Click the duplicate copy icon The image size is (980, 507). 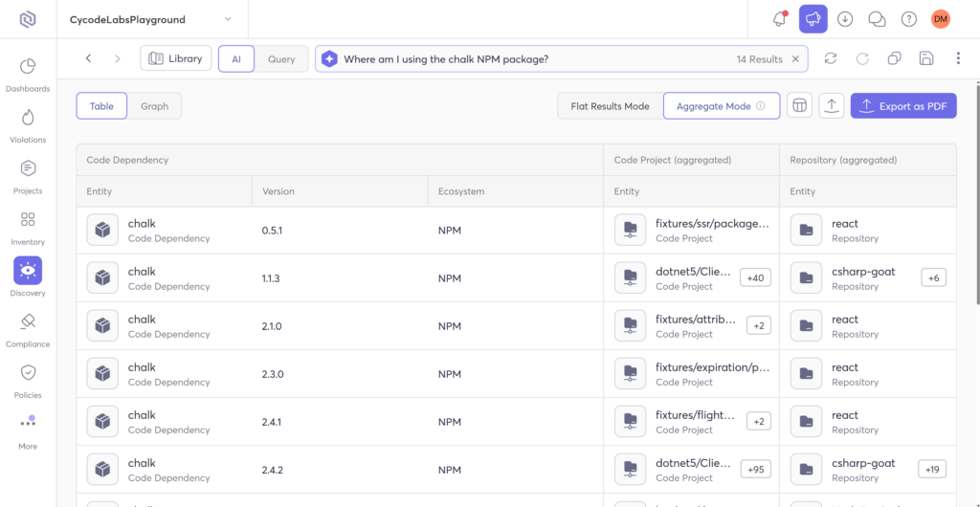[x=895, y=58]
